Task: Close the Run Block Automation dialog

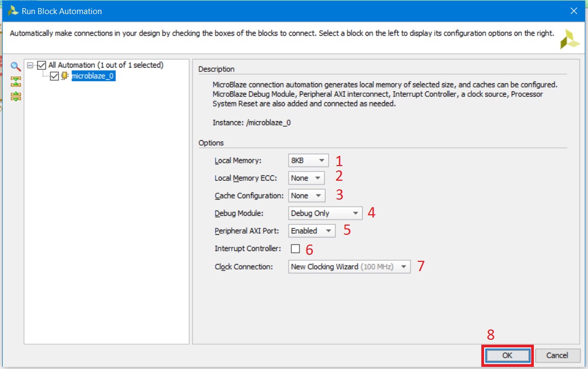Action: point(573,11)
